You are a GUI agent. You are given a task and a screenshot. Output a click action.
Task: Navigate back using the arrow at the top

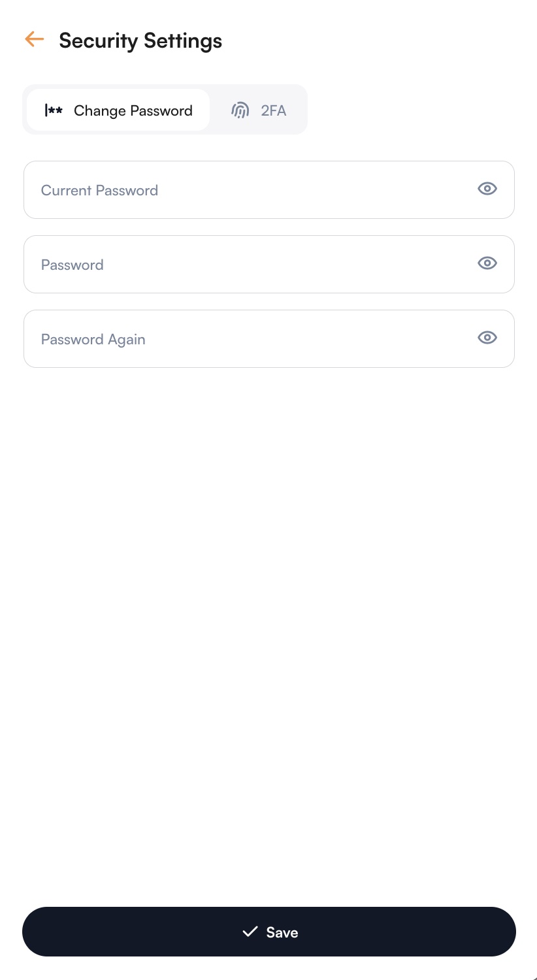coord(34,39)
